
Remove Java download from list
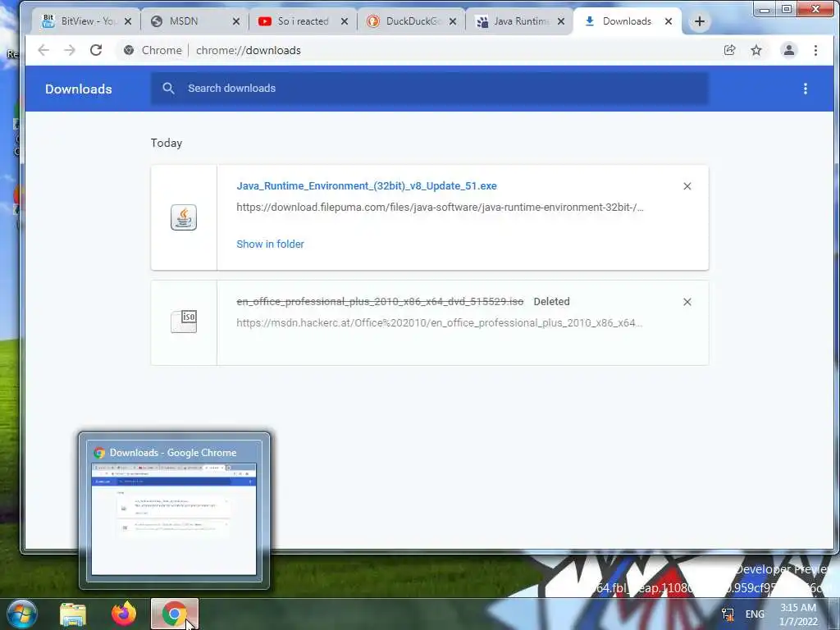(x=687, y=186)
